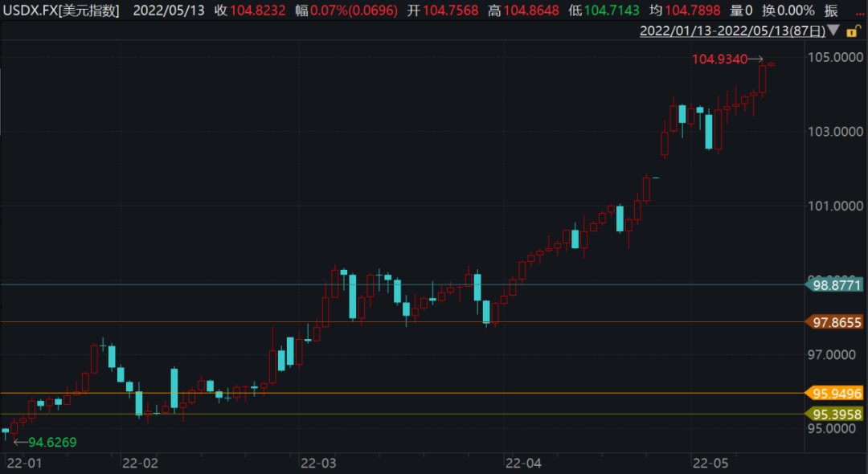868x474 pixels.
Task: Select the olive 95.3958 price line tag
Action: tap(835, 415)
